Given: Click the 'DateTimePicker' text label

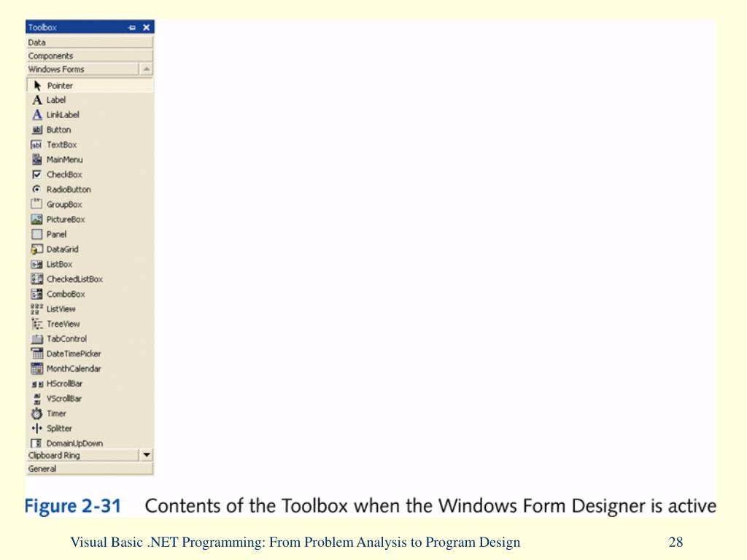Looking at the screenshot, I should pyautogui.click(x=74, y=354).
